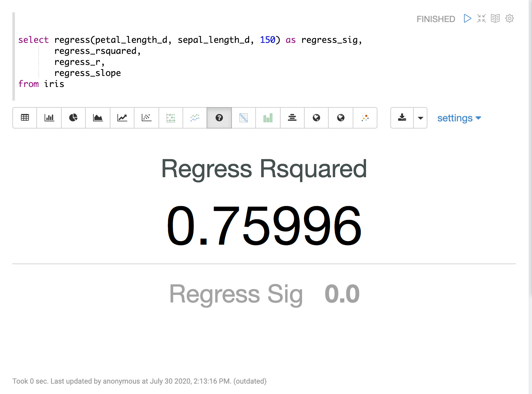Expand the settings dropdown
The image size is (532, 394).
point(459,118)
